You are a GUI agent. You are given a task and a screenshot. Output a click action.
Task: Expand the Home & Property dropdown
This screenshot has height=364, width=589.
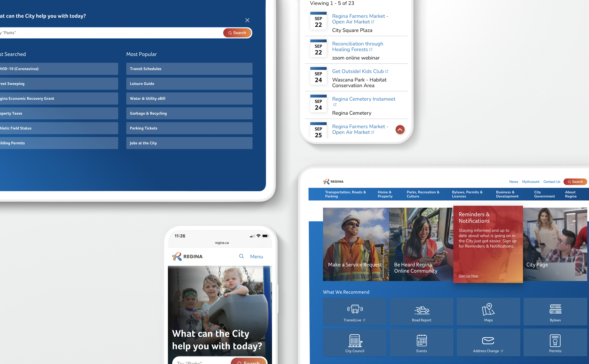point(384,194)
